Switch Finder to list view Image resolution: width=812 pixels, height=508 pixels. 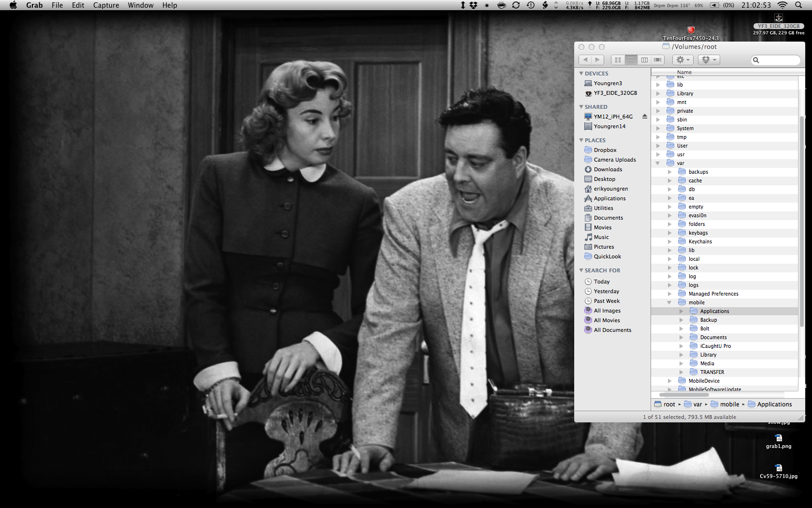point(631,60)
